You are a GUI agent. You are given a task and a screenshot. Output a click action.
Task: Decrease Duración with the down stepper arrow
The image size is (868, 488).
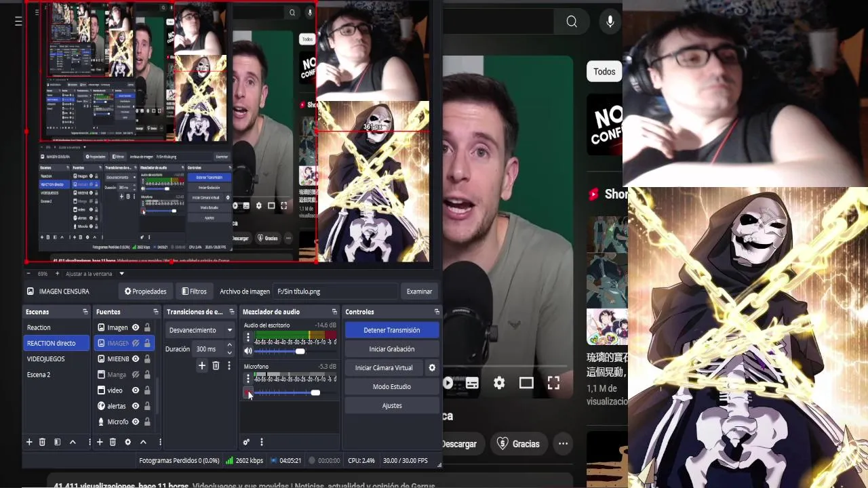click(229, 352)
